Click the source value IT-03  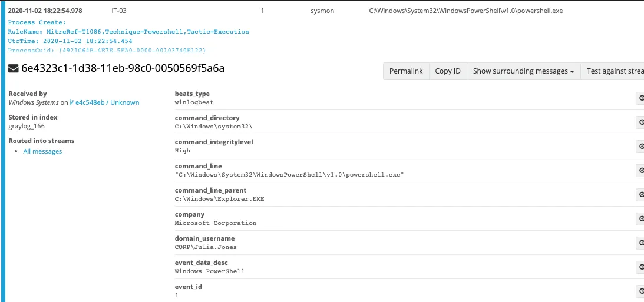(x=119, y=11)
